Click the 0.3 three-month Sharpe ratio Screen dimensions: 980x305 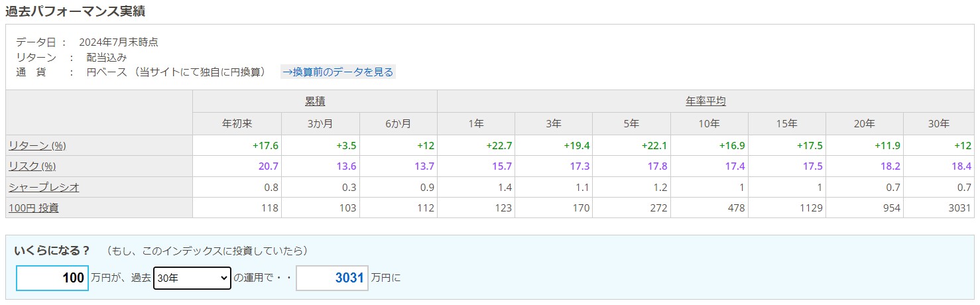coord(349,188)
